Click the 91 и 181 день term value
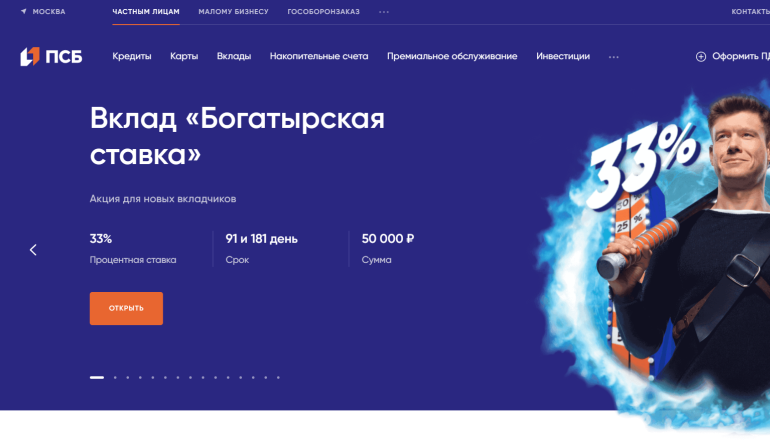 tap(261, 239)
